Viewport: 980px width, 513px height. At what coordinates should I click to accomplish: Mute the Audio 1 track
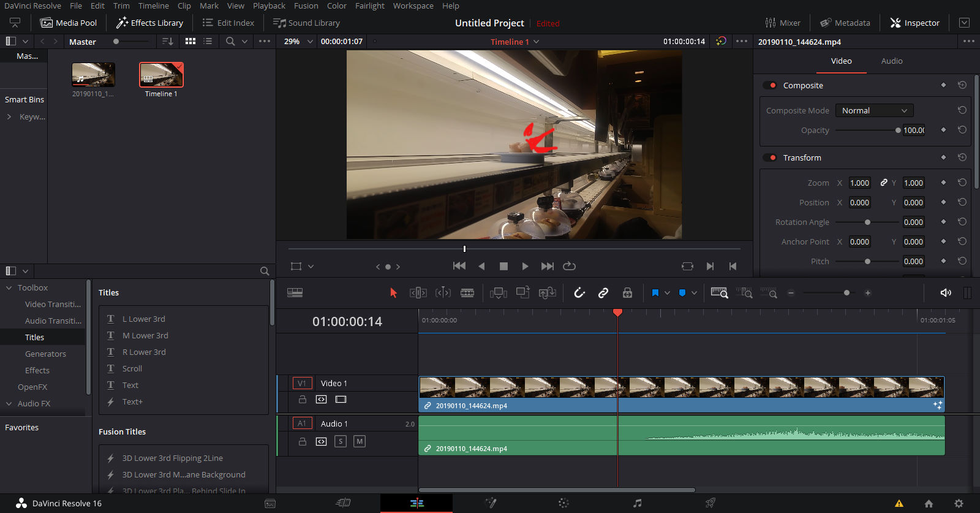360,441
